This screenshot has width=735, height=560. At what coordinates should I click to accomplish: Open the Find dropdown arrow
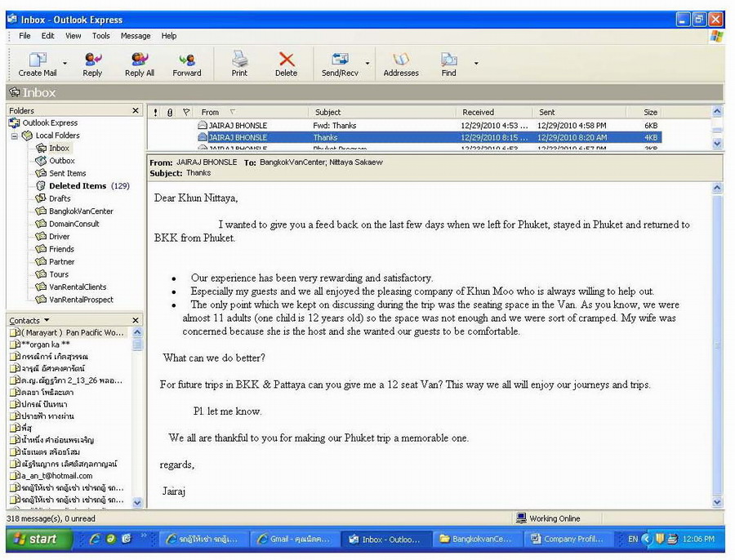[476, 63]
